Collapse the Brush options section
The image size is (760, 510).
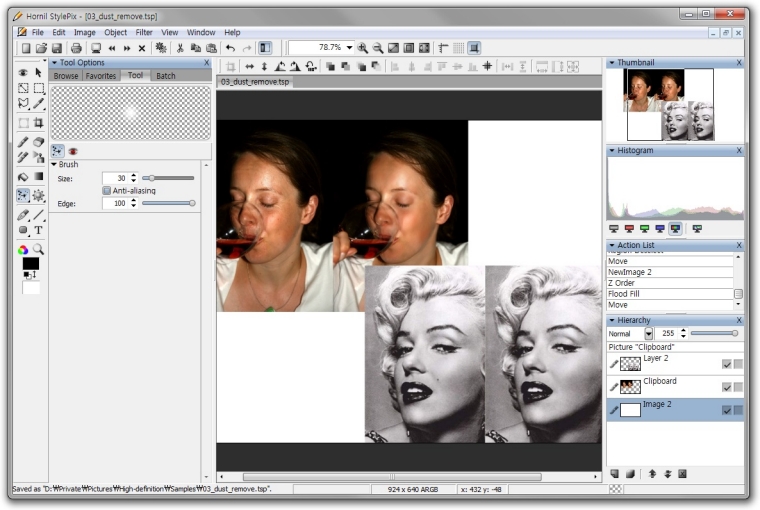pyautogui.click(x=54, y=164)
